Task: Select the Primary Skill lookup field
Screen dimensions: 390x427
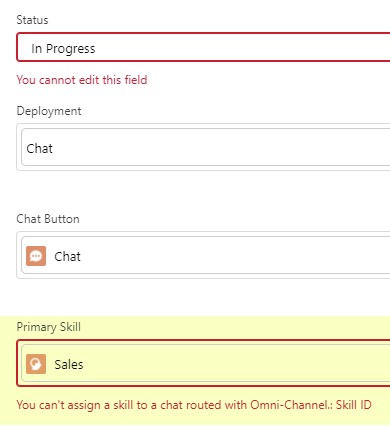Action: [205, 363]
